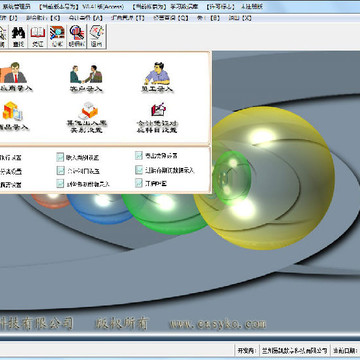
Task: Open the menu with hotkey (A)
Action: point(86,18)
